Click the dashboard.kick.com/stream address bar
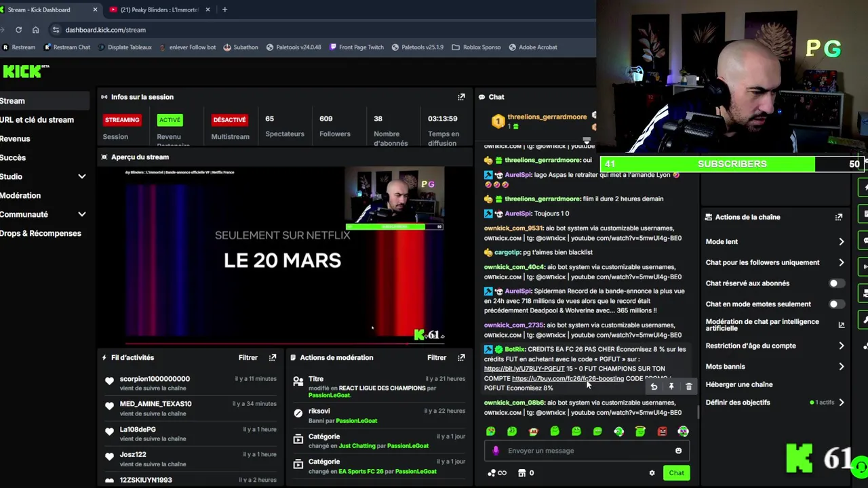The height and width of the screenshot is (488, 868). (105, 30)
